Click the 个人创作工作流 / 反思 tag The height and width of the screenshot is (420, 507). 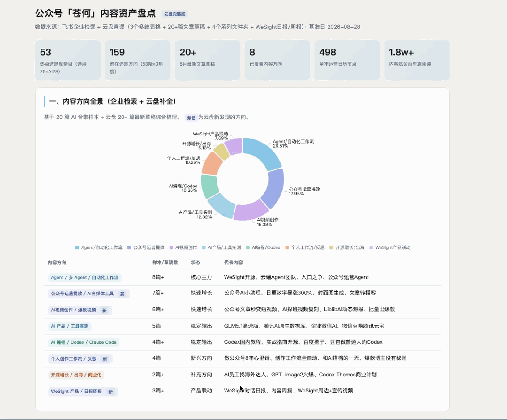[80, 359]
